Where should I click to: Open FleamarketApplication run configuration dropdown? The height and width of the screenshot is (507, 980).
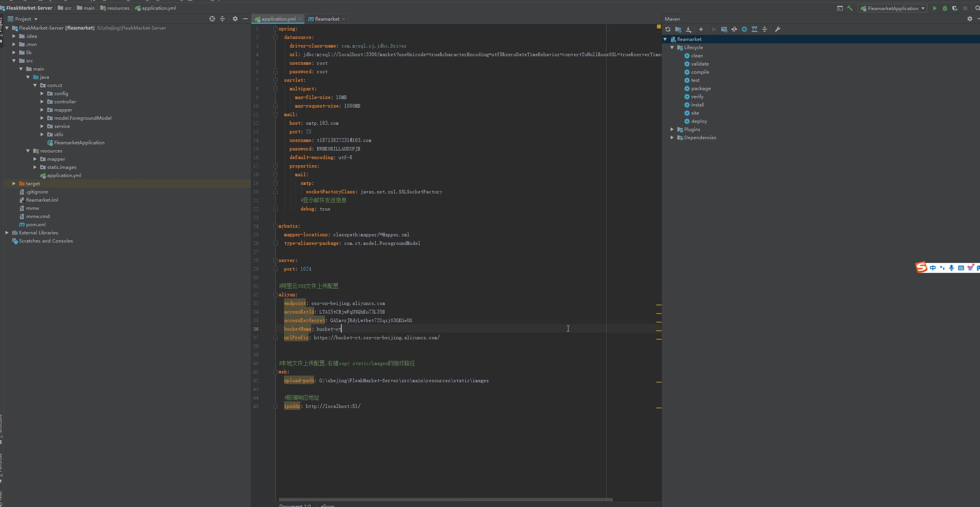pos(892,8)
